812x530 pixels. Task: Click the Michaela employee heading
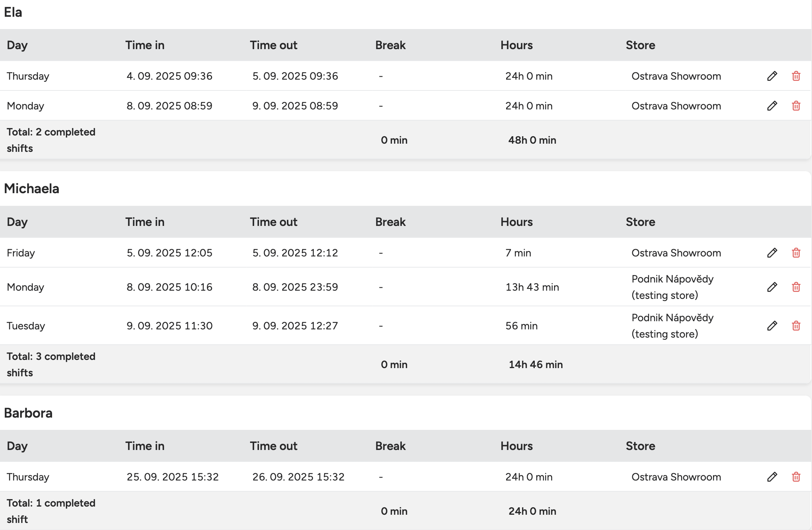point(32,189)
